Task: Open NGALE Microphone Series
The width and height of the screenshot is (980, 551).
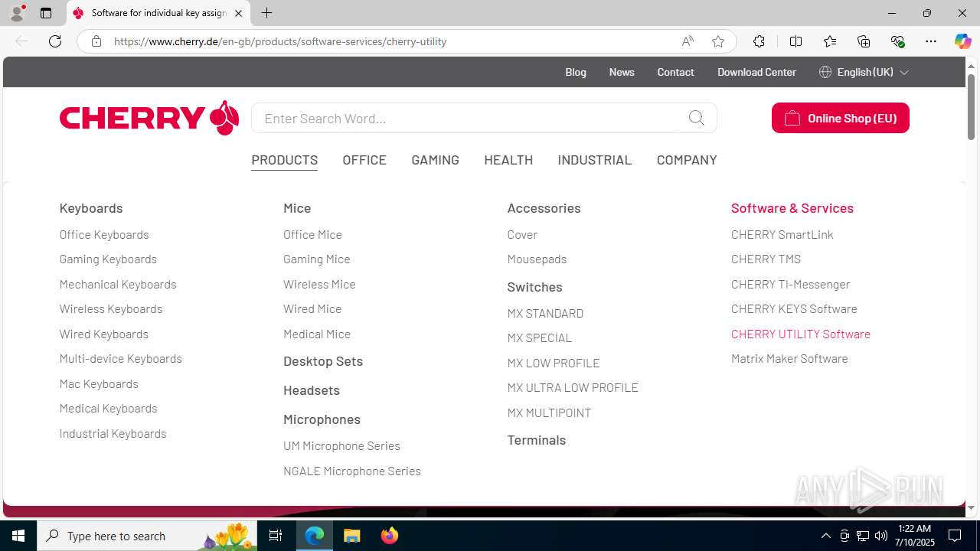Action: (352, 471)
